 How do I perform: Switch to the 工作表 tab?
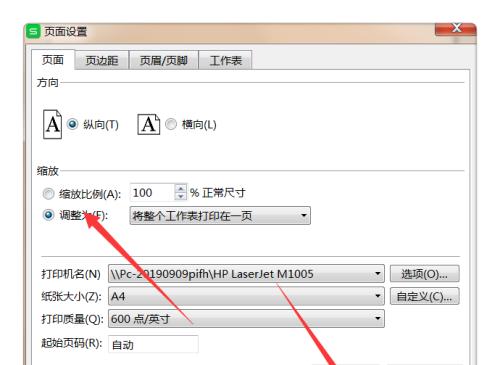[225, 60]
